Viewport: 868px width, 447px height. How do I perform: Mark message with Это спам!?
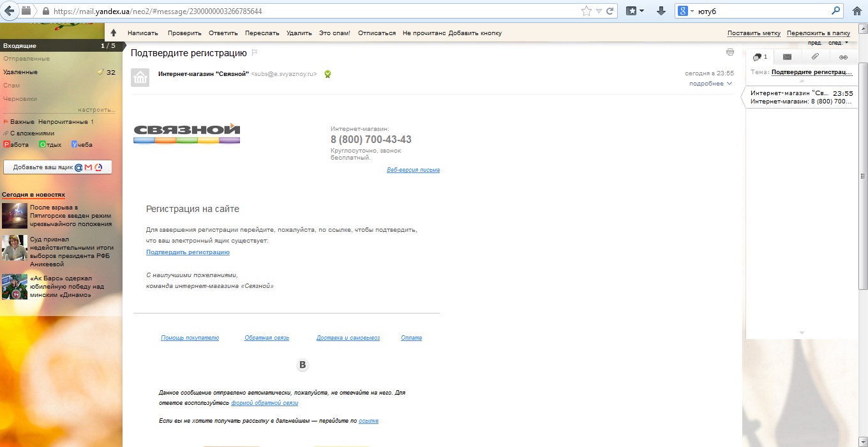(x=334, y=33)
